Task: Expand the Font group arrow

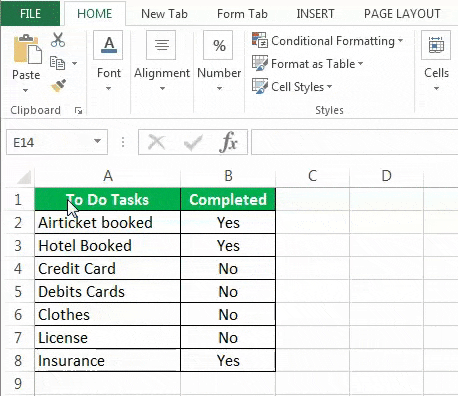Action: (108, 88)
